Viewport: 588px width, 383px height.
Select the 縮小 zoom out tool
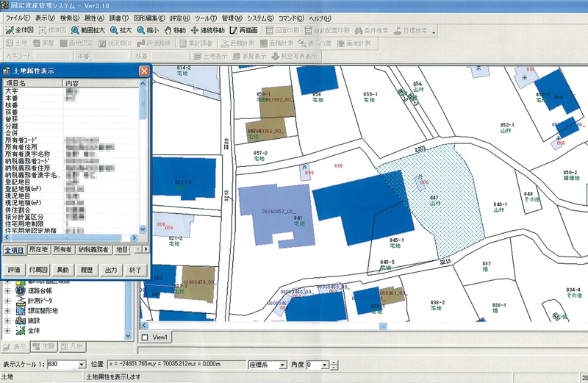tap(148, 30)
